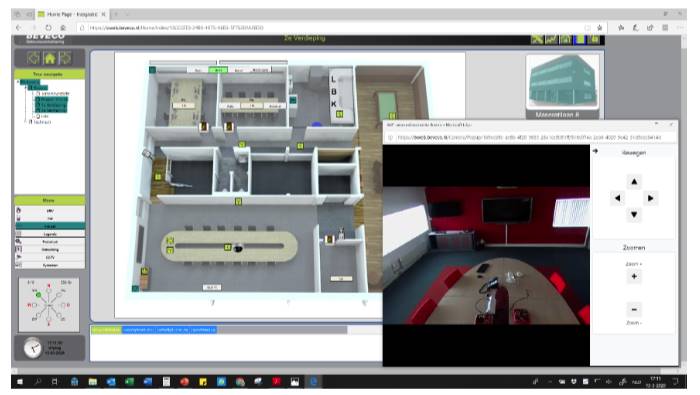This screenshot has height=395, width=700.
Task: Select the Technisch item in the tree
Action: pyautogui.click(x=43, y=122)
